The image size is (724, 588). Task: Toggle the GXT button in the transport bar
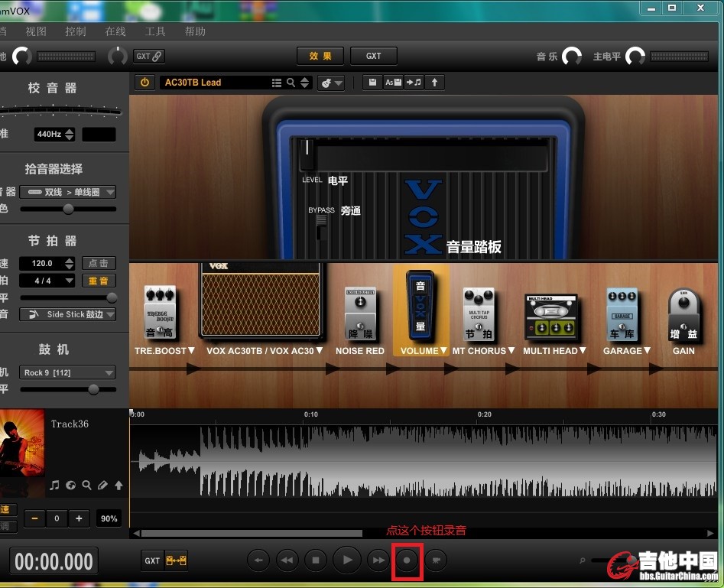152,560
